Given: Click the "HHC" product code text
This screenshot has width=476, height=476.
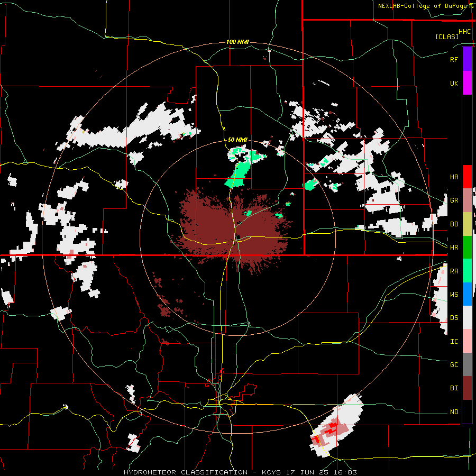Looking at the screenshot, I should (x=464, y=32).
